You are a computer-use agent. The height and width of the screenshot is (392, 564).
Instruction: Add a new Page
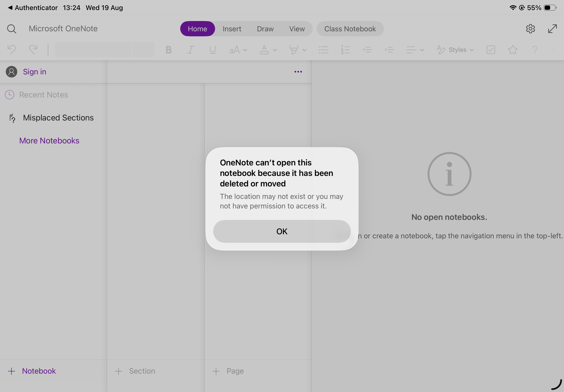228,371
